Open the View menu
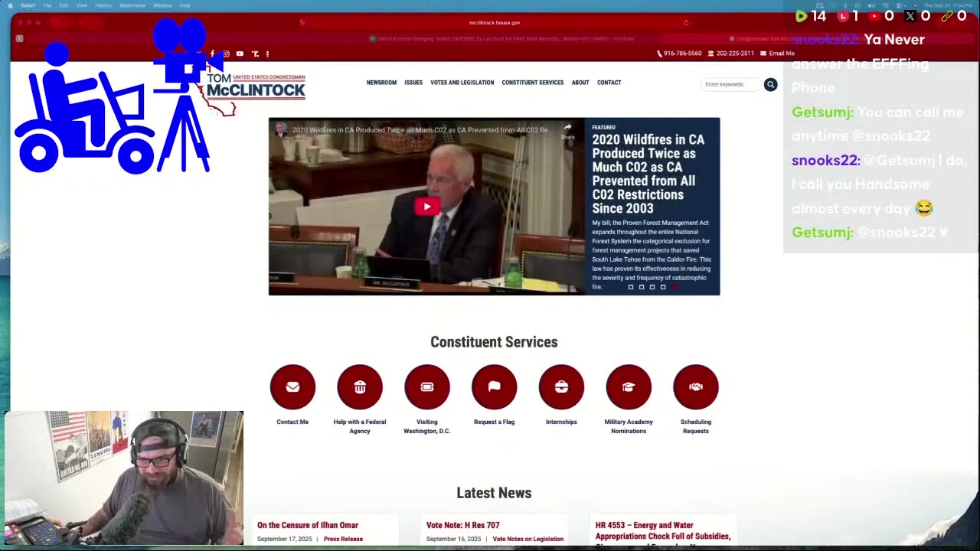Screen dimensions: 980x551 pyautogui.click(x=81, y=5)
